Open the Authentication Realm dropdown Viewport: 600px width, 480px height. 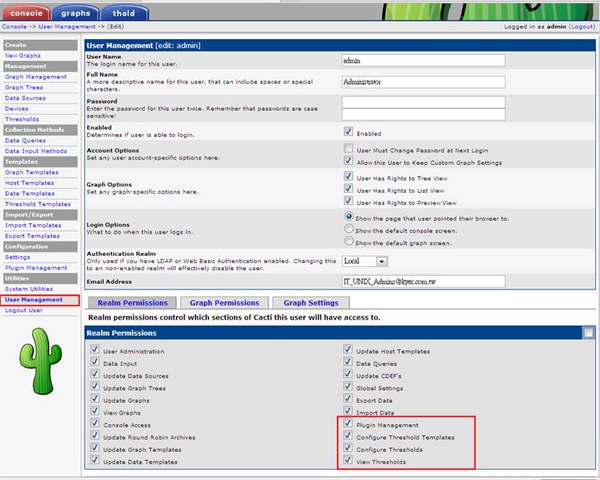[365, 261]
